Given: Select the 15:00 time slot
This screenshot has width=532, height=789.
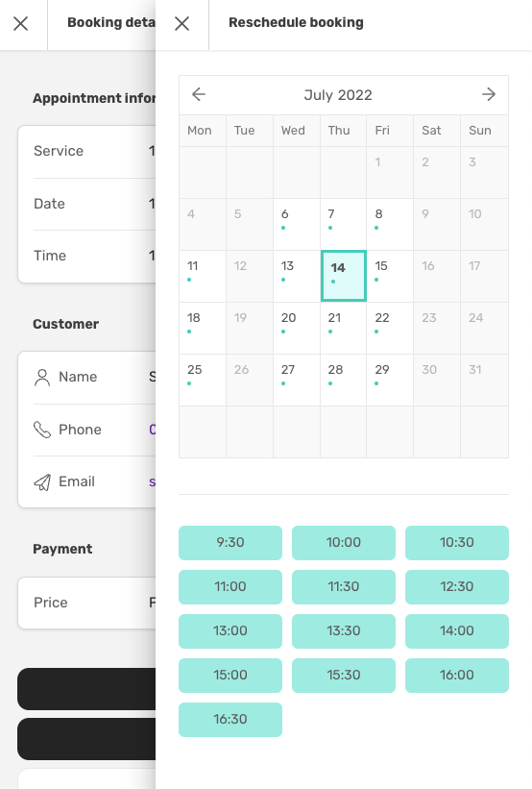Looking at the screenshot, I should (x=230, y=676).
